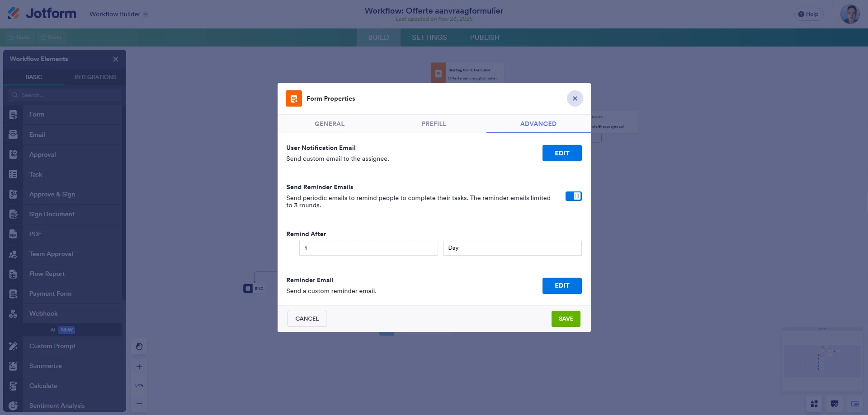
Task: Cancel the Form Properties dialog
Action: pyautogui.click(x=307, y=319)
